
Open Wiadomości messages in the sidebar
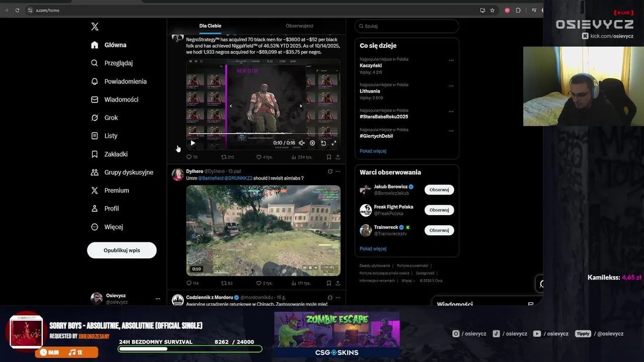[x=115, y=100]
